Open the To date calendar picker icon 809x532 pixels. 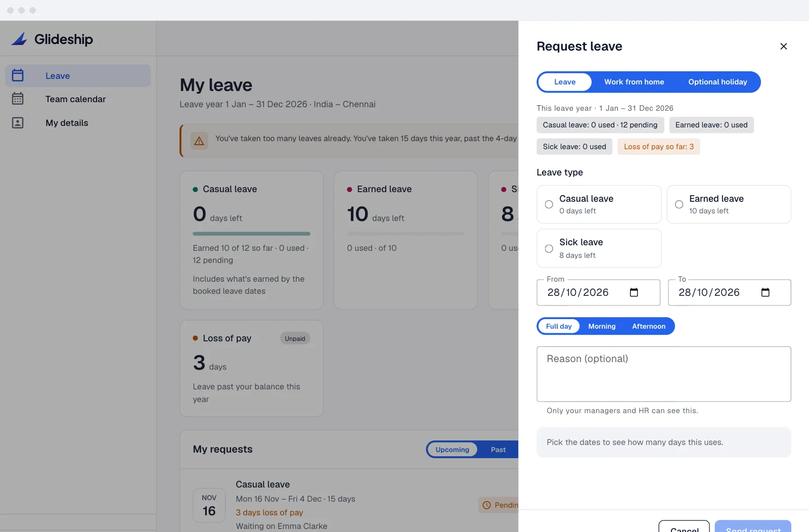(766, 292)
